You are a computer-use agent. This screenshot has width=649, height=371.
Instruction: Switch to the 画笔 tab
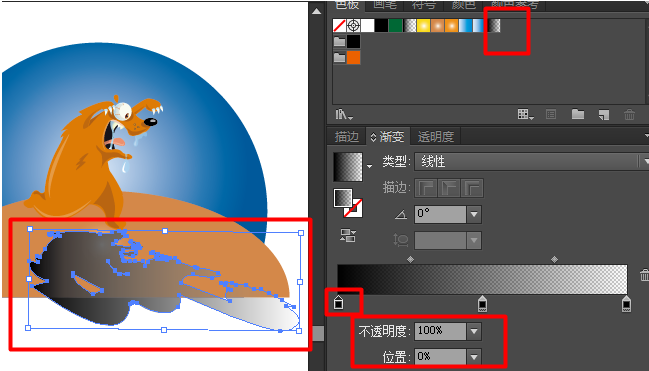coord(385,5)
